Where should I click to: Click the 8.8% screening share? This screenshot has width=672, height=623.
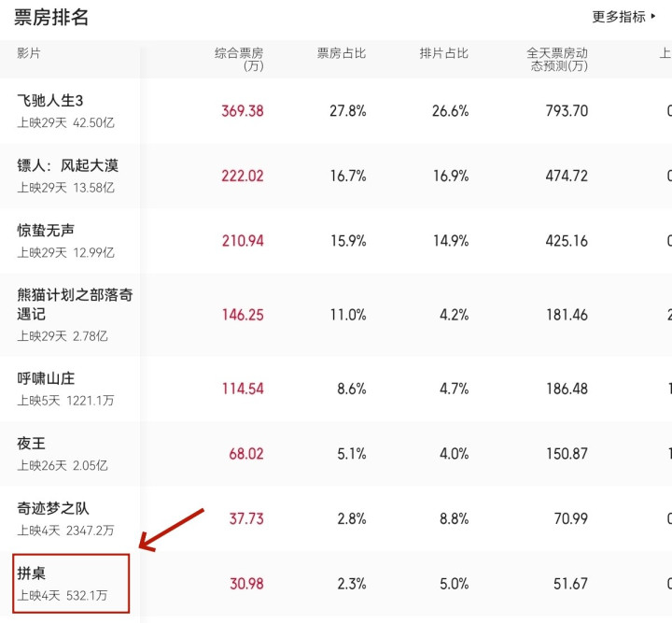click(x=454, y=518)
